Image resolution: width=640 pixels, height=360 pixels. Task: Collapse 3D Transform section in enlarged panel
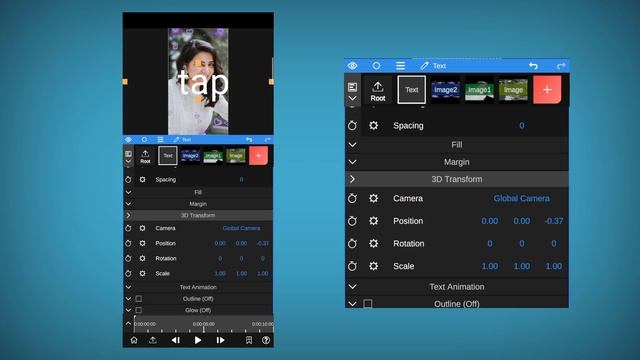point(457,179)
